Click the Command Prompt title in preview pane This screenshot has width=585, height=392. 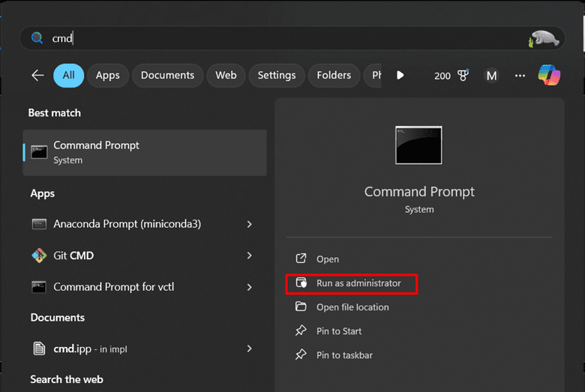click(419, 191)
